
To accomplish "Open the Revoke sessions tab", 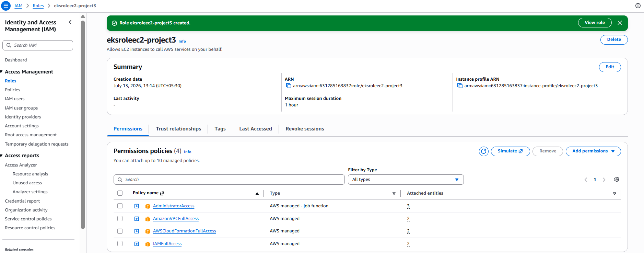I will [305, 129].
